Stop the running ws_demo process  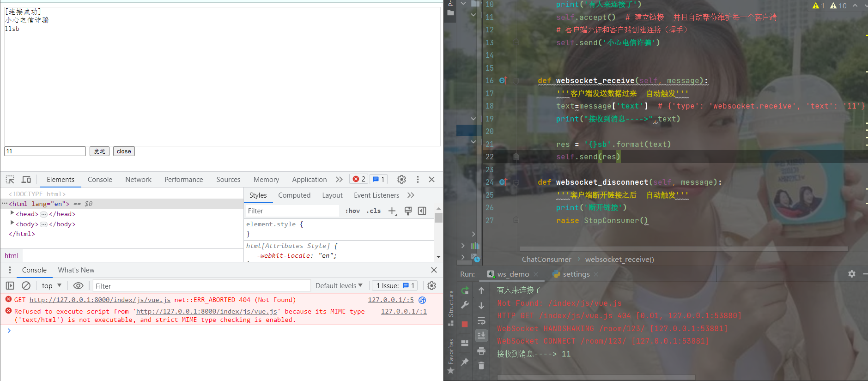point(465,324)
